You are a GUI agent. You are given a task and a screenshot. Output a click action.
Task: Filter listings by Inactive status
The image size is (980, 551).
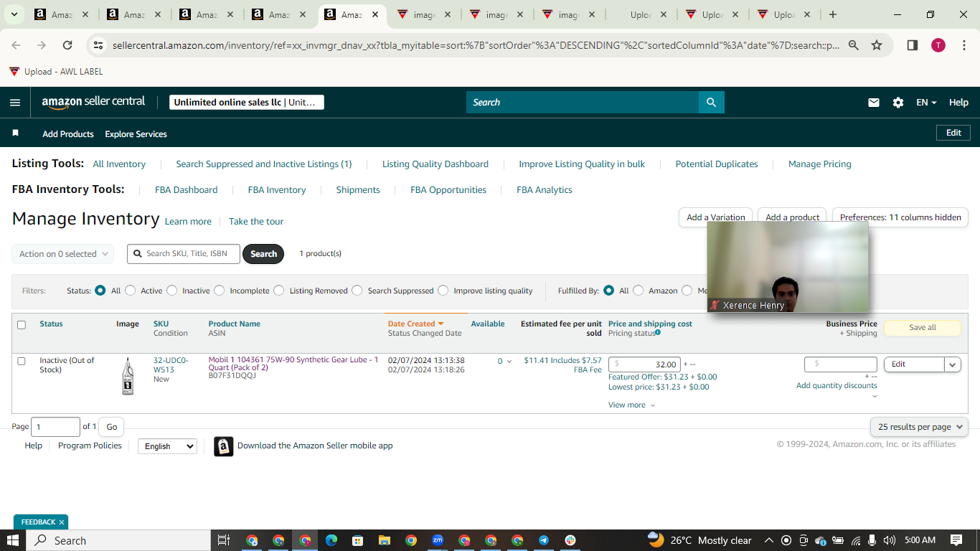point(172,291)
